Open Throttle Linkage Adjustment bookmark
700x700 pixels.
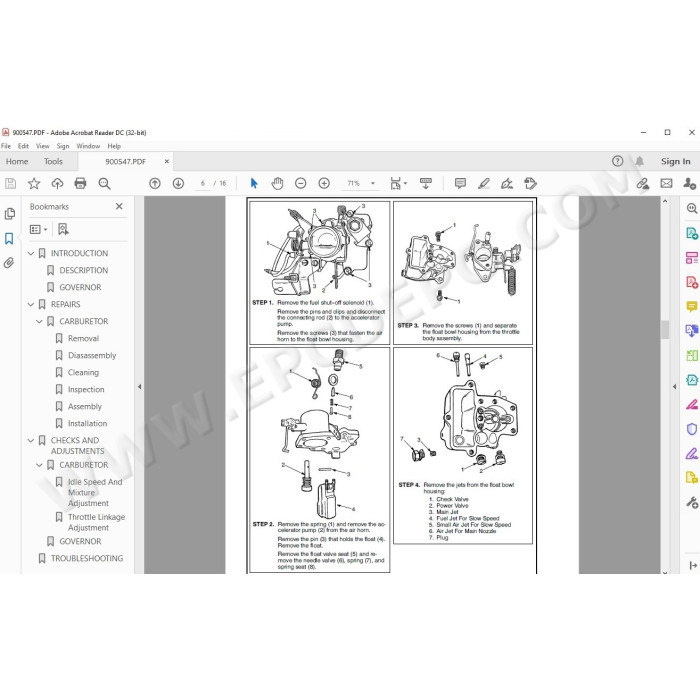[96, 522]
